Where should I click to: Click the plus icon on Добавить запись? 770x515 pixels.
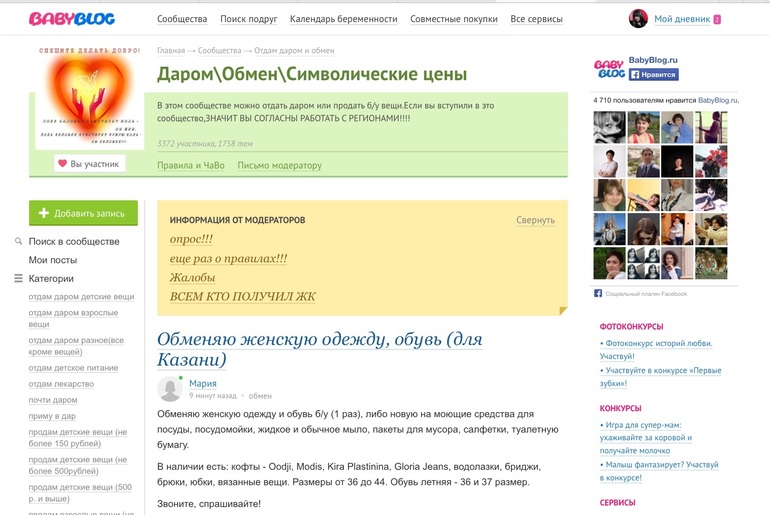44,213
